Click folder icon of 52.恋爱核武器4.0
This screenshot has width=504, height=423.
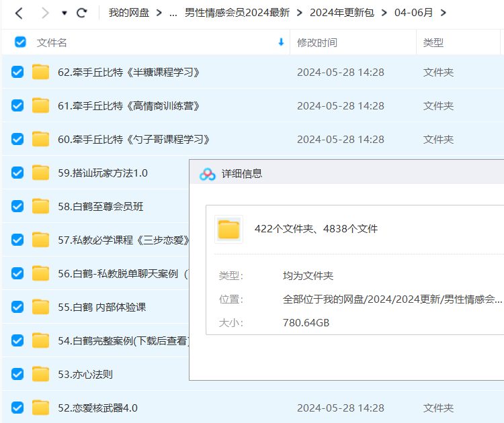40,408
